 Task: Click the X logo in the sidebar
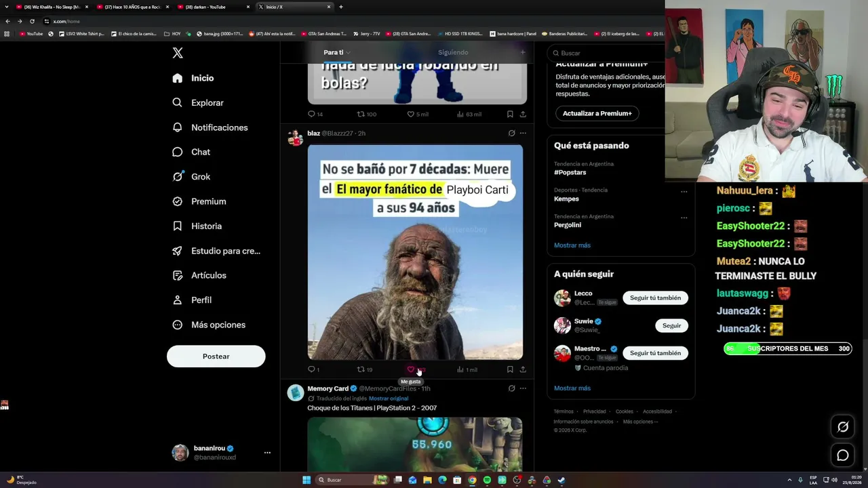178,53
